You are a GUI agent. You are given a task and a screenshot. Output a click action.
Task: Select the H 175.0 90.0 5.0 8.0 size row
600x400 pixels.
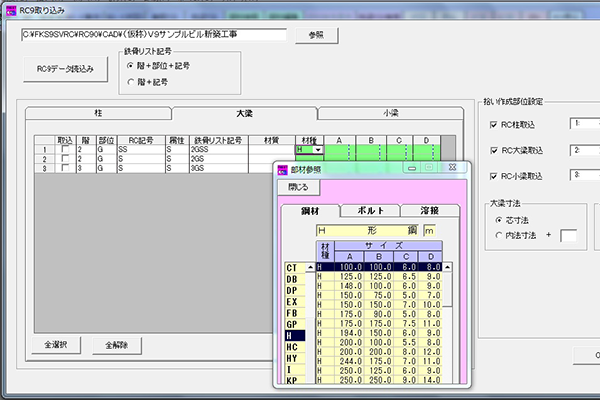(x=379, y=314)
